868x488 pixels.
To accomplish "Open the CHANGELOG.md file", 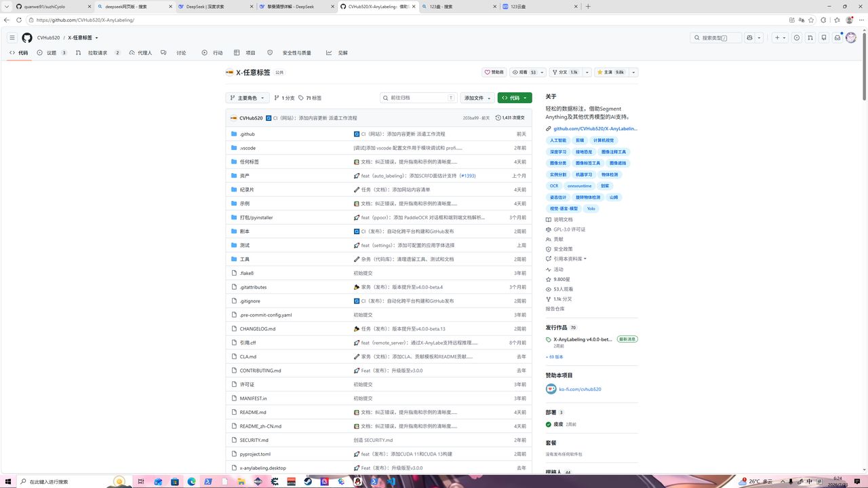I will click(x=258, y=329).
